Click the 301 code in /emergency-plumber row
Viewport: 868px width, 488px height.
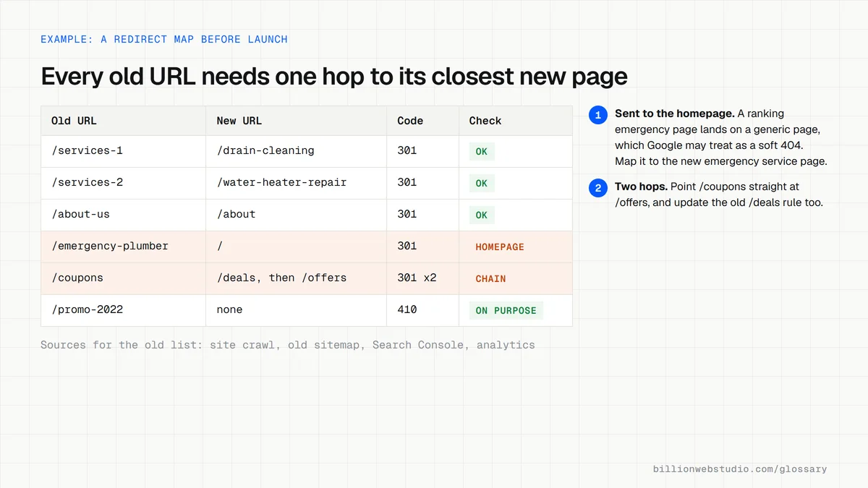point(422,247)
